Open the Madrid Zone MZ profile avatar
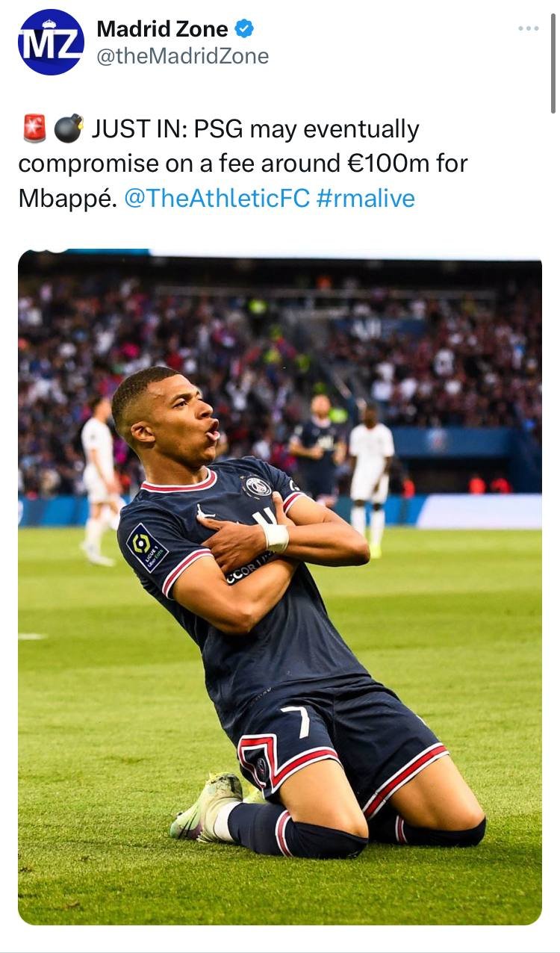 [51, 43]
